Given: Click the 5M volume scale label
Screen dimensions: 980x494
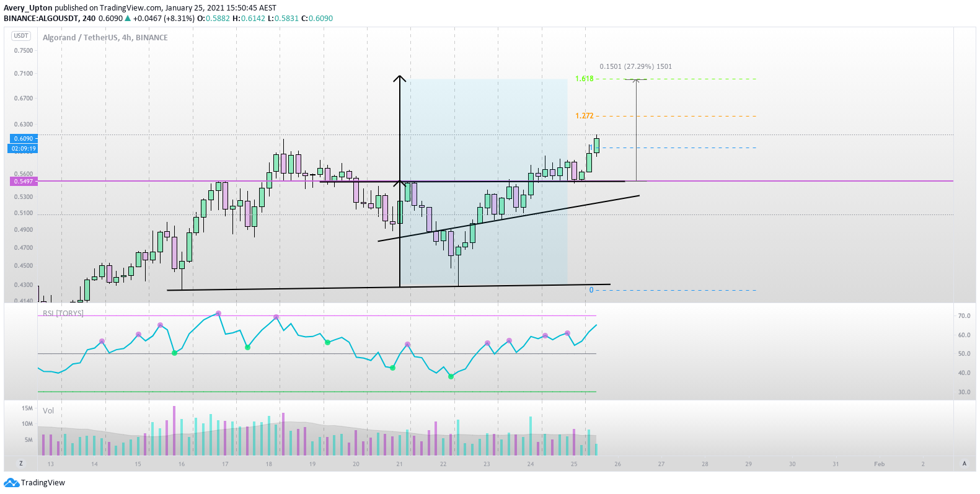Looking at the screenshot, I should tap(29, 440).
